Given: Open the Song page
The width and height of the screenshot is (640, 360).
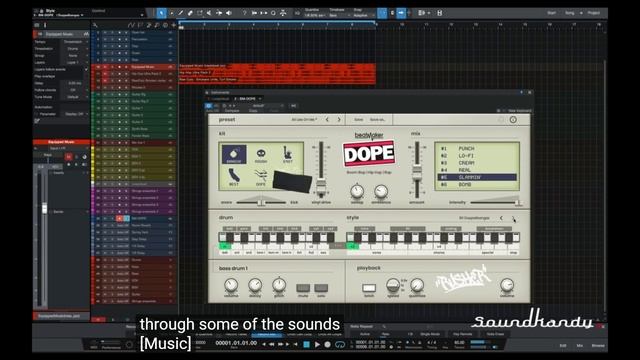Looking at the screenshot, I should click(x=570, y=13).
